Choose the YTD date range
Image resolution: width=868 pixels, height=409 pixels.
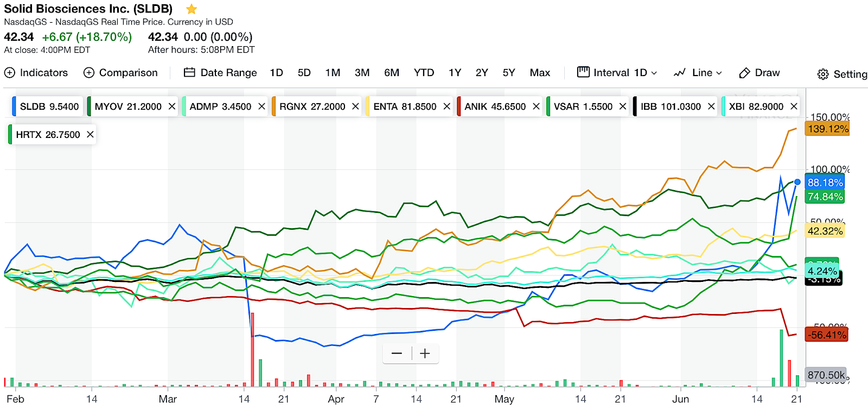tap(424, 73)
